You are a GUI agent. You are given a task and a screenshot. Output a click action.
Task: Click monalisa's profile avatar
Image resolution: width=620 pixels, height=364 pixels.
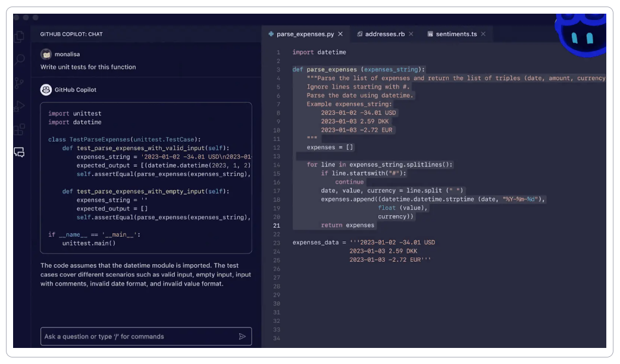tap(46, 54)
